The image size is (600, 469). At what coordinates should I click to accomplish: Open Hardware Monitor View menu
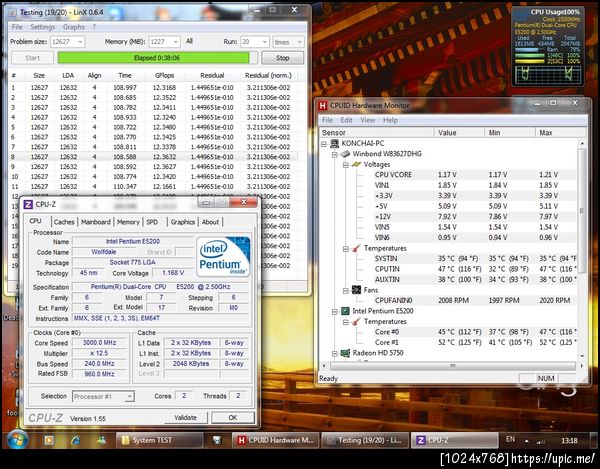[x=367, y=120]
